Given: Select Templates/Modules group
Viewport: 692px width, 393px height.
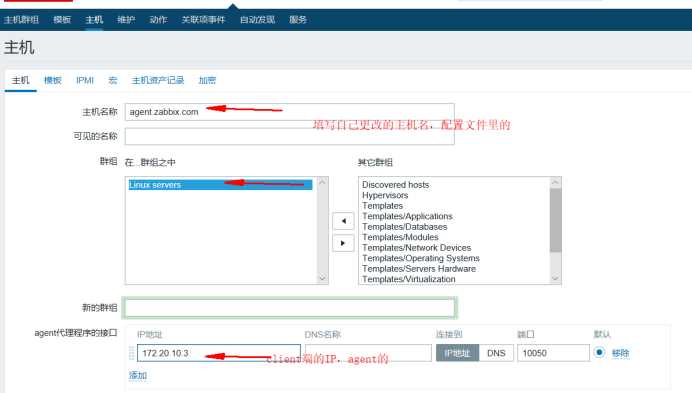Looking at the screenshot, I should click(x=400, y=237).
